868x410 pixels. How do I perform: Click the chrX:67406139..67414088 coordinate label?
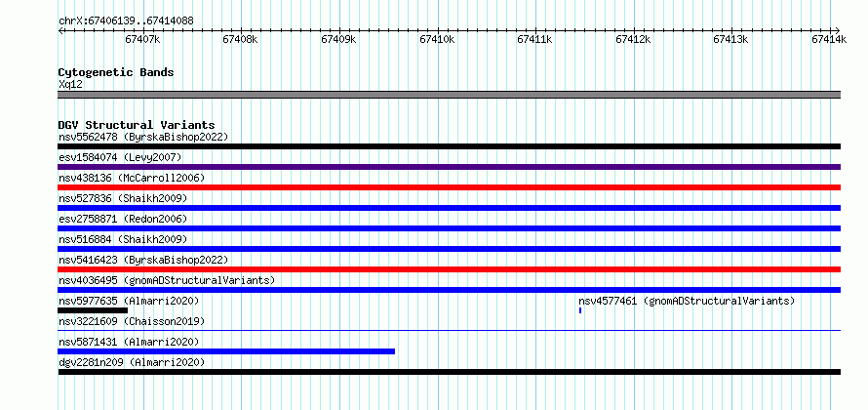click(x=126, y=21)
